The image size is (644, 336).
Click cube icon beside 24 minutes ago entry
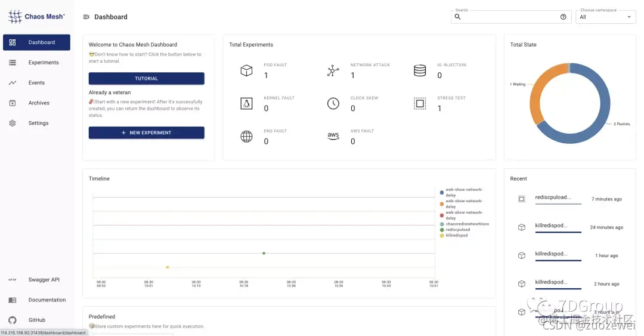pyautogui.click(x=522, y=227)
